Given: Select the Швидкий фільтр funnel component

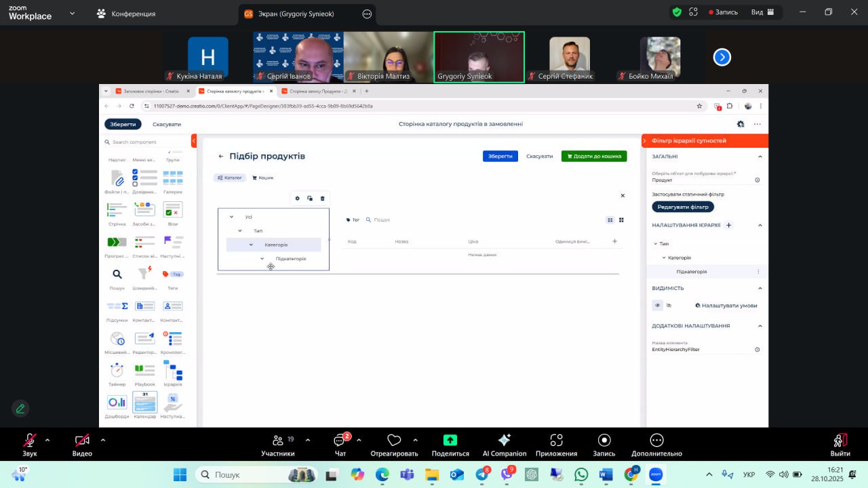Looking at the screenshot, I should pyautogui.click(x=144, y=274).
